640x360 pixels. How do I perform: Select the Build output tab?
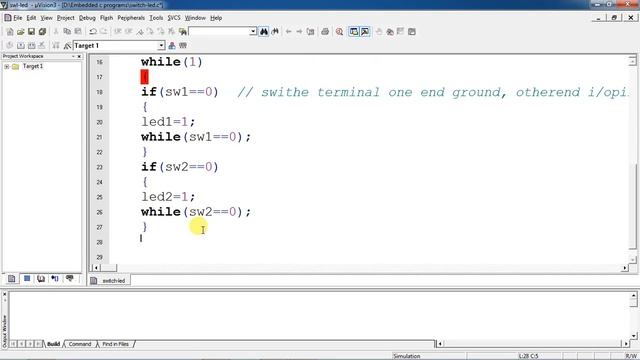pos(53,344)
